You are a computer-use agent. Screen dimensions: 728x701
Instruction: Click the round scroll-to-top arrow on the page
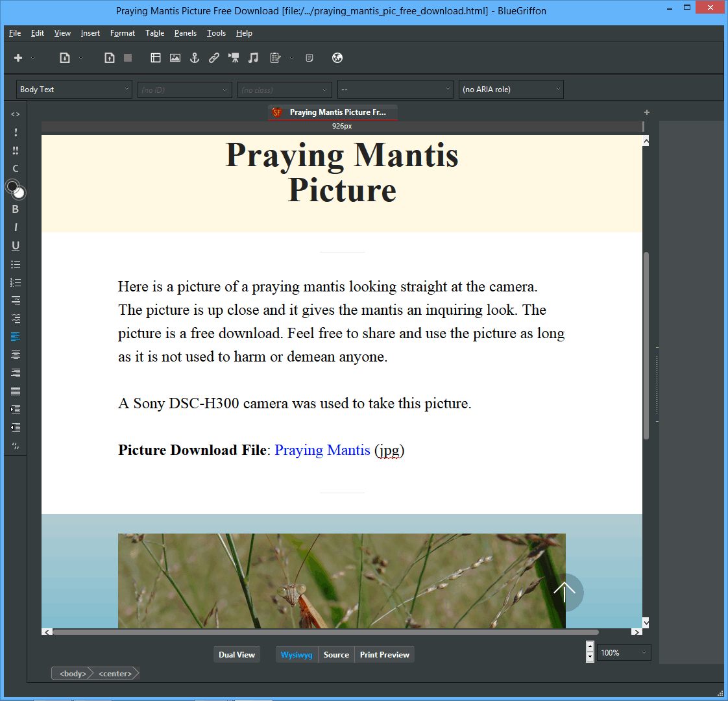tap(564, 593)
